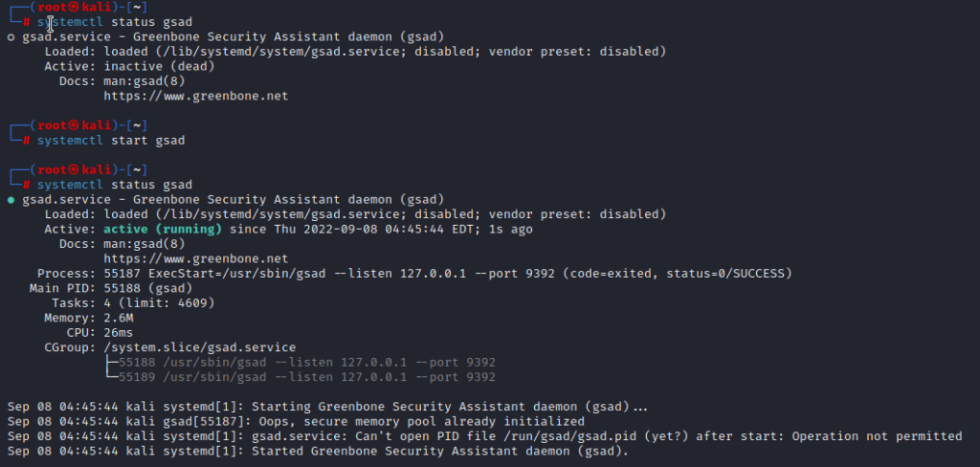980x467 pixels.
Task: Click the 'inactive (dead)' status text
Action: pyautogui.click(x=159, y=66)
